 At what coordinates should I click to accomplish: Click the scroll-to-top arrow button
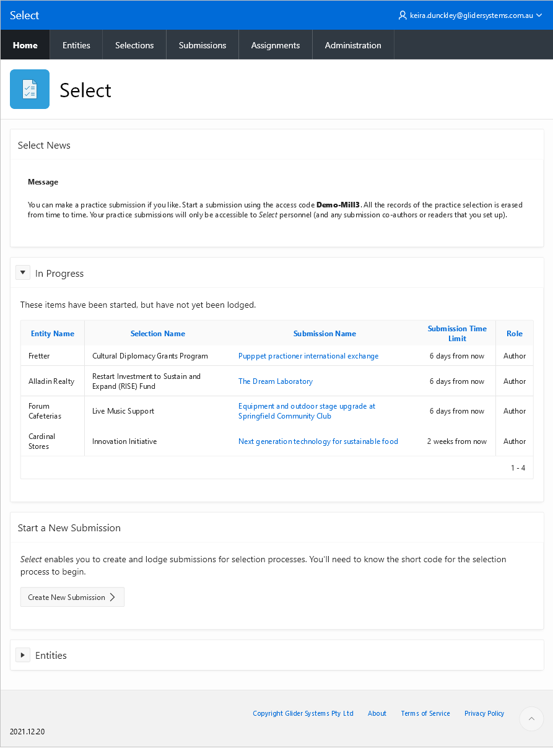pos(531,718)
